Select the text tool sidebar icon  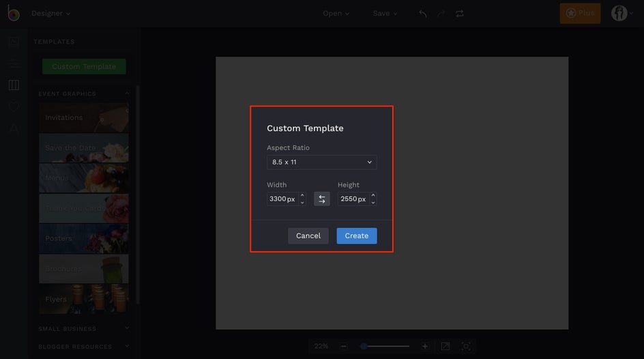click(x=14, y=128)
